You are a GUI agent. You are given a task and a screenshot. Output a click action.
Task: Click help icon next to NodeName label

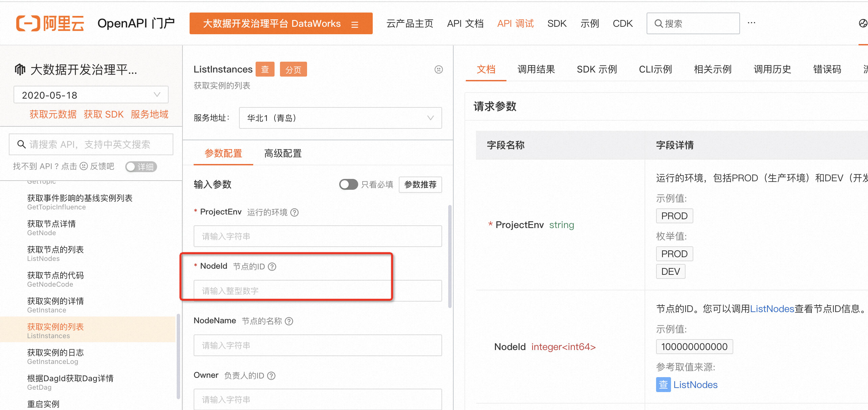[289, 321]
